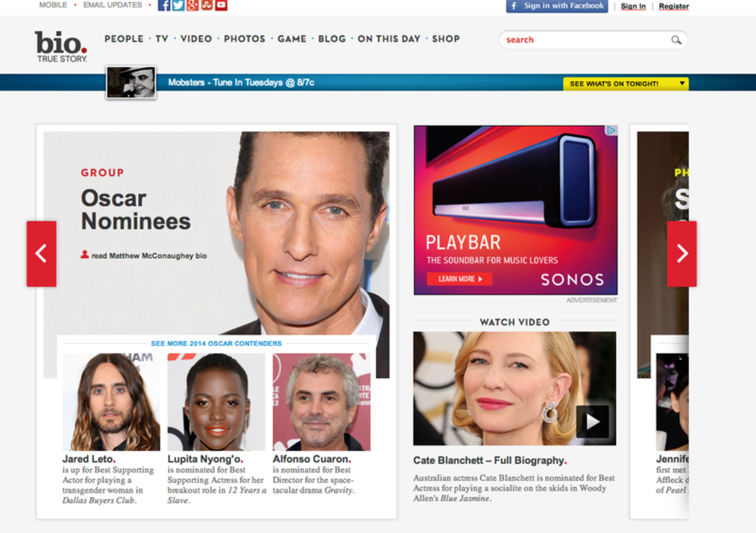Click the Mobsters show thumbnail icon

pyautogui.click(x=130, y=83)
